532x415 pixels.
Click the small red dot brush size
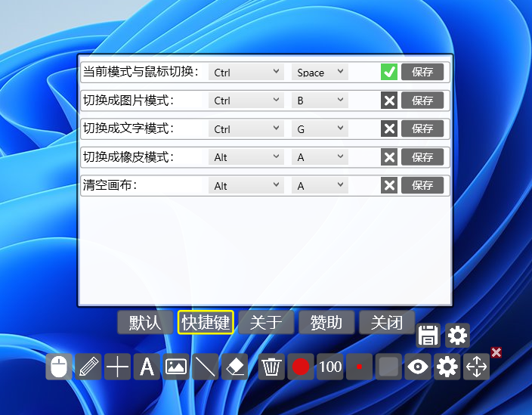[x=359, y=367]
